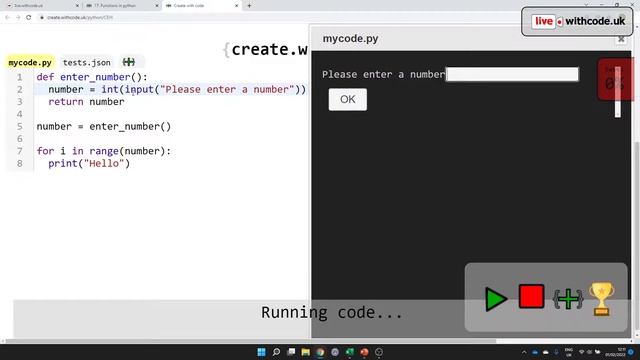Select the first withcode browser tab
Image resolution: width=640 pixels, height=360 pixels.
(41, 6)
